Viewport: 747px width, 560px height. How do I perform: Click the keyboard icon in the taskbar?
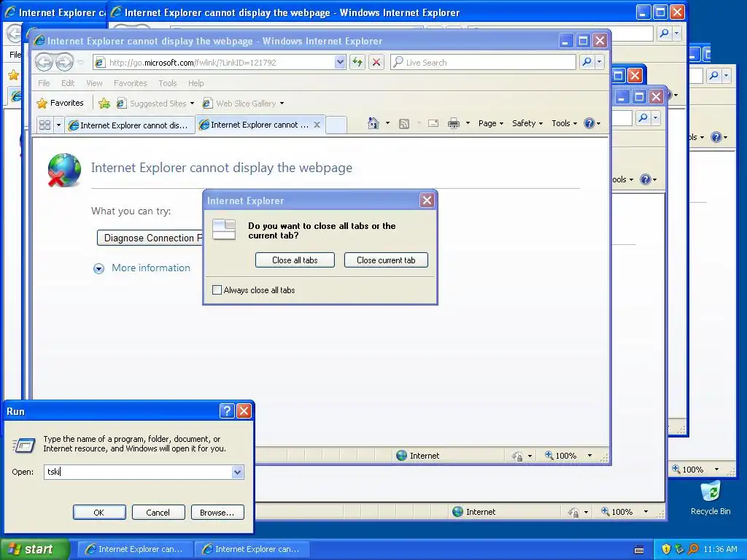coord(639,550)
